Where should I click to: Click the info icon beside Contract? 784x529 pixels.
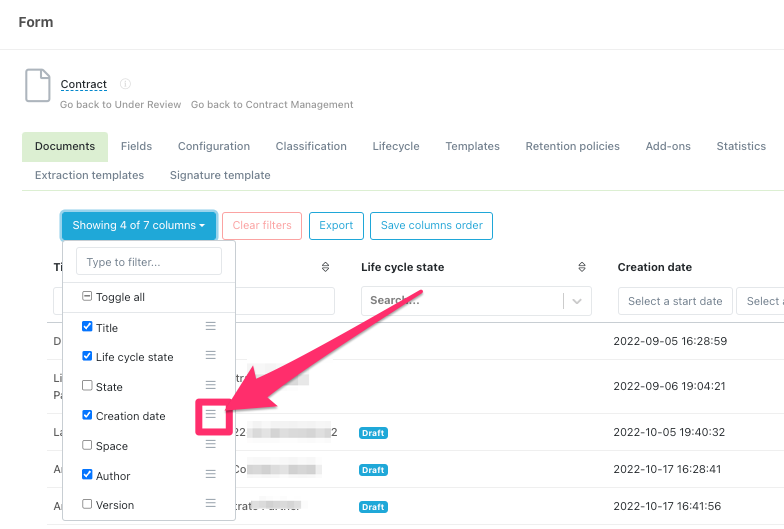pyautogui.click(x=125, y=84)
